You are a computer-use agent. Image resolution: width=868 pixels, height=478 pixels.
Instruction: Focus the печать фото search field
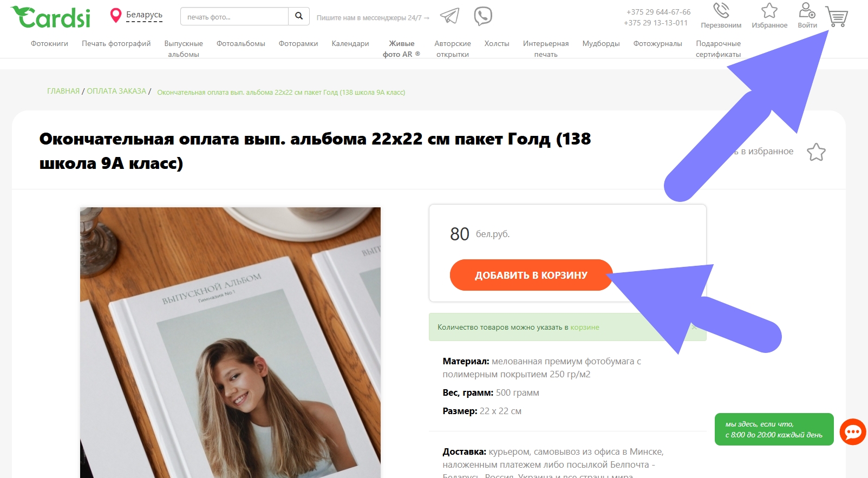(234, 17)
